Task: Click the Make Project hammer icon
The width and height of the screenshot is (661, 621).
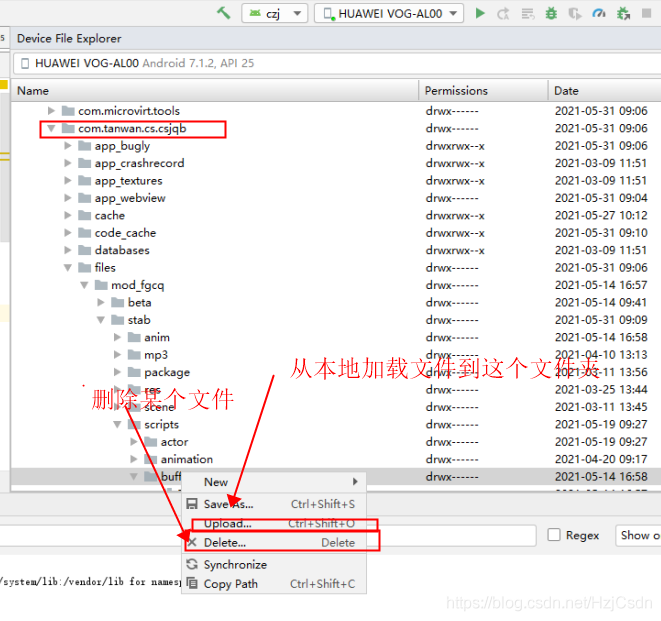Action: click(x=224, y=13)
